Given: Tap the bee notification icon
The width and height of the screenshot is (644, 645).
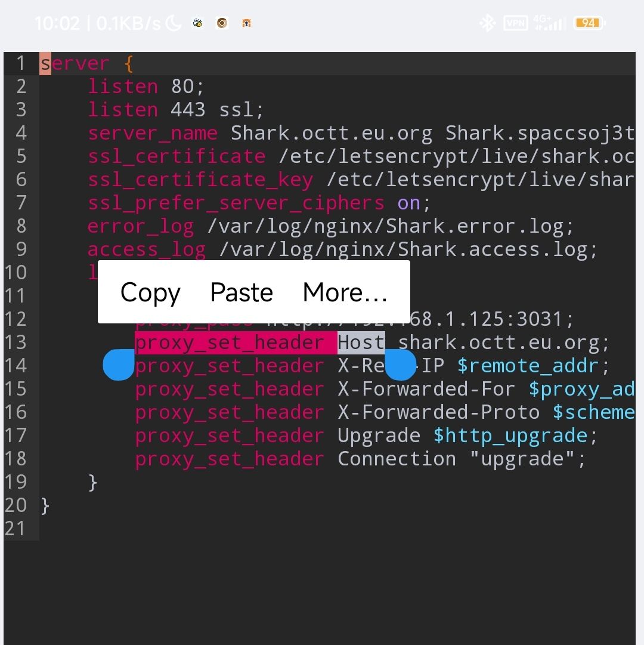Looking at the screenshot, I should (197, 23).
